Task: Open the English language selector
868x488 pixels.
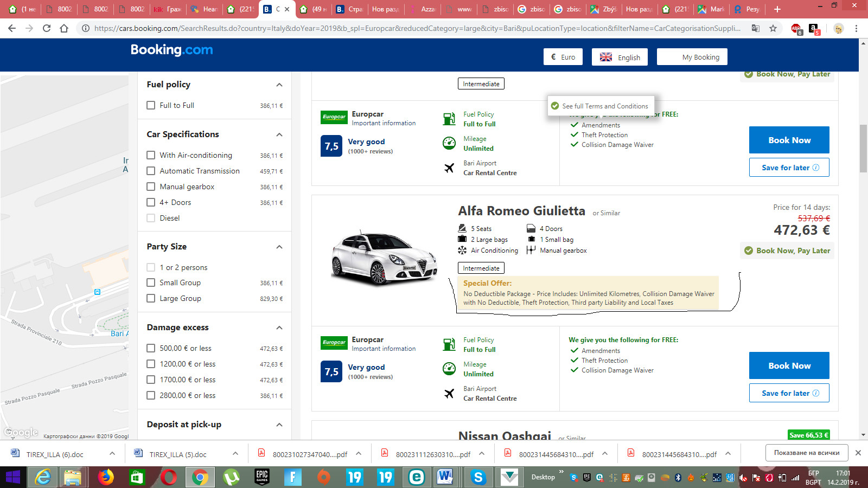Action: pos(620,57)
